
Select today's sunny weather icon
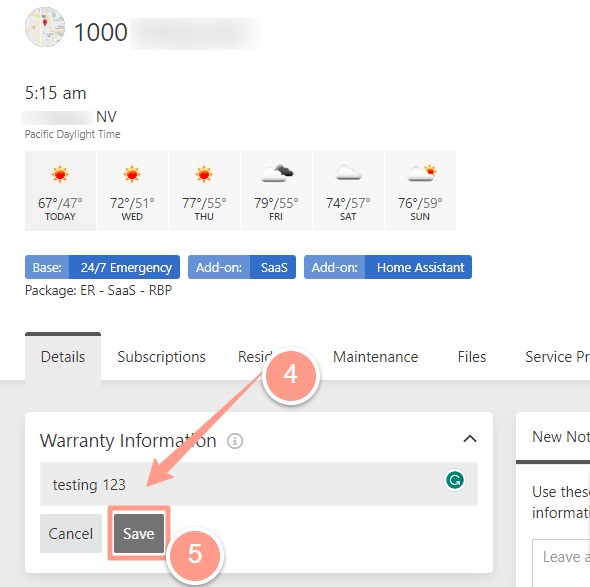(60, 174)
